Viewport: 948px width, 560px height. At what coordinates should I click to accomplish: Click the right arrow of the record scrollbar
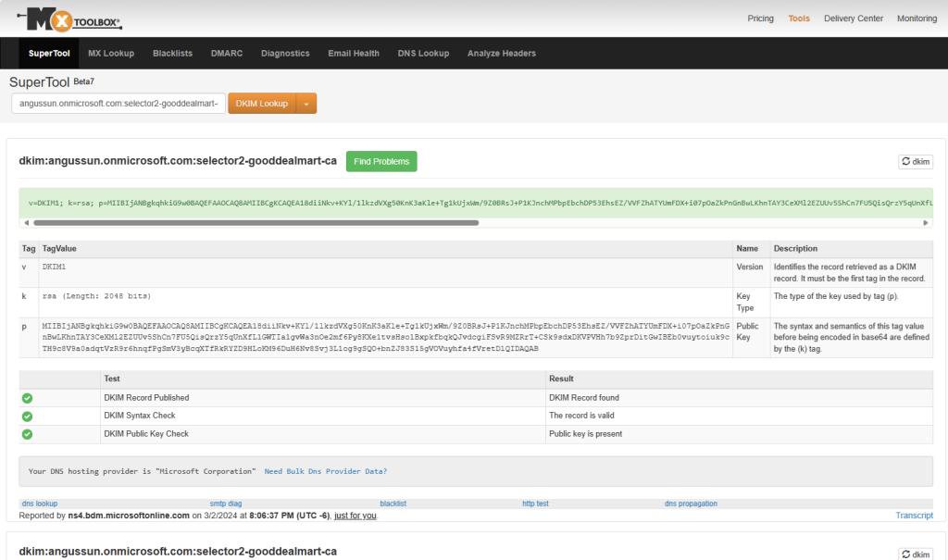pos(926,223)
